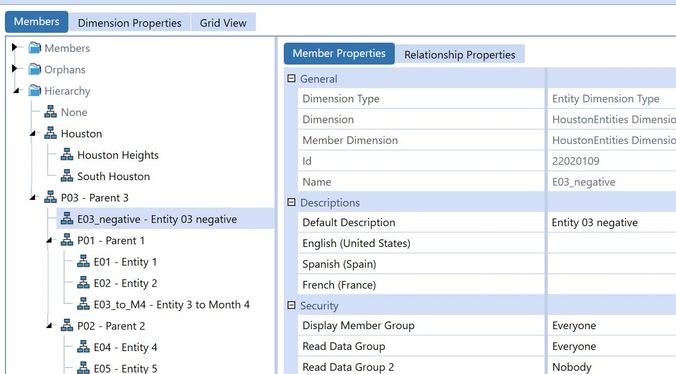Click the Orphans folder icon
This screenshot has height=374, width=676.
point(34,69)
